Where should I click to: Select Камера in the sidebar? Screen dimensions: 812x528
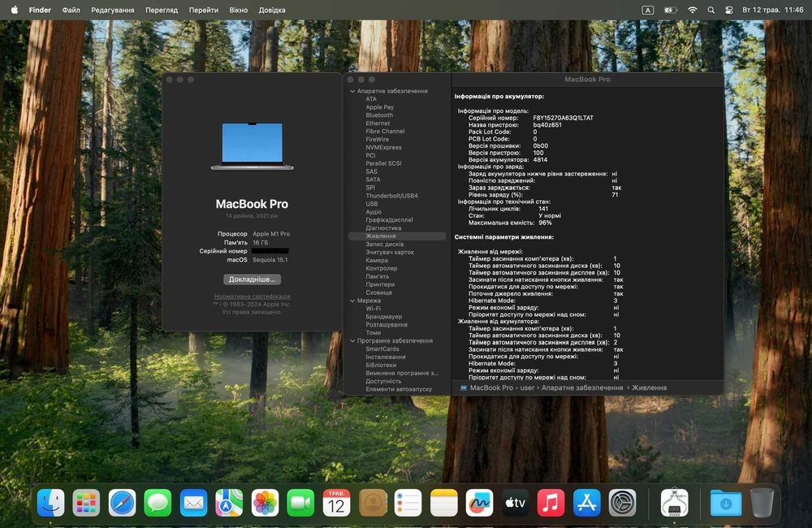[x=377, y=260]
